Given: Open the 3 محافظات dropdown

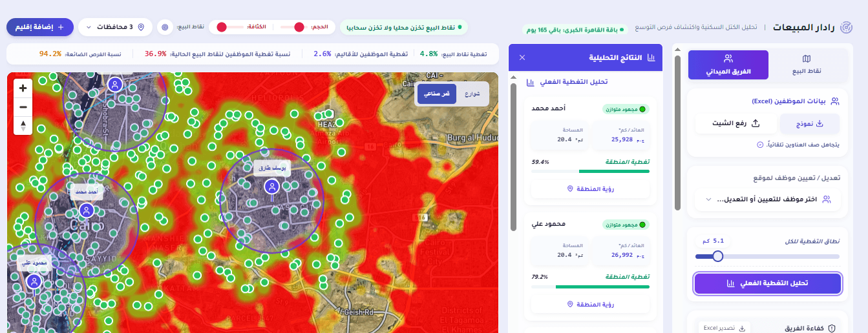Looking at the screenshot, I should click(x=116, y=27).
